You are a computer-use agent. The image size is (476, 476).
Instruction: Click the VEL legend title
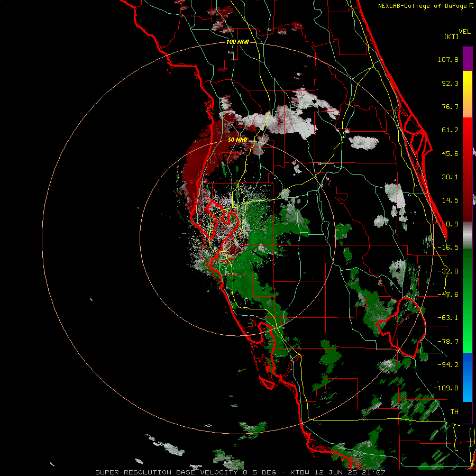tap(465, 32)
